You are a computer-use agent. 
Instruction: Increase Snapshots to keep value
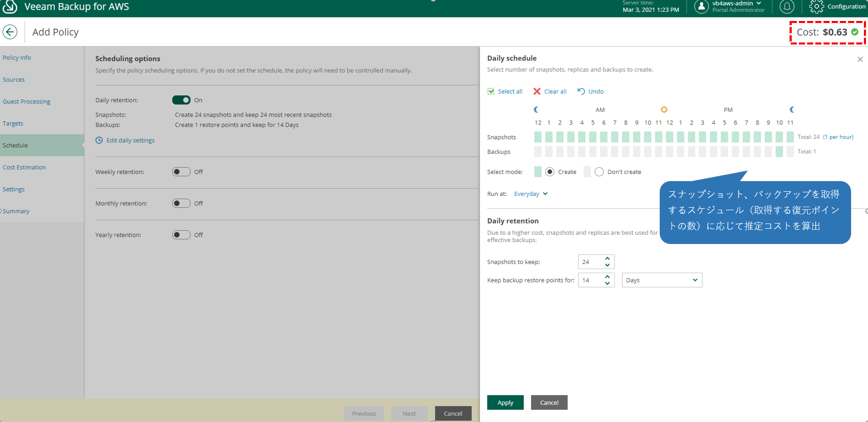tap(607, 258)
